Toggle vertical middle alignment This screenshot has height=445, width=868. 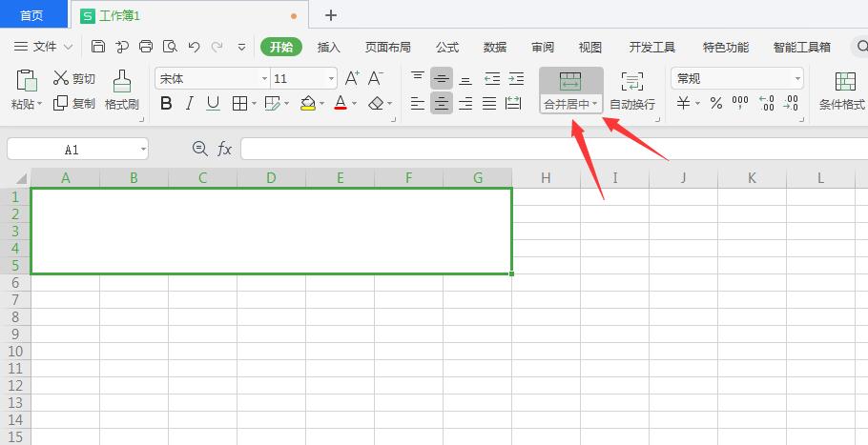(x=442, y=78)
